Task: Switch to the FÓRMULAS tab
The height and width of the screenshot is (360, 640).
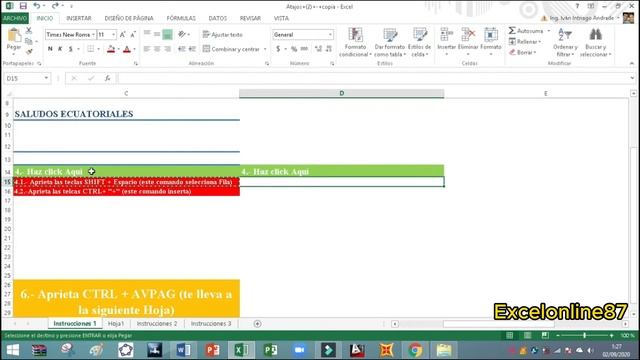Action: coord(181,18)
